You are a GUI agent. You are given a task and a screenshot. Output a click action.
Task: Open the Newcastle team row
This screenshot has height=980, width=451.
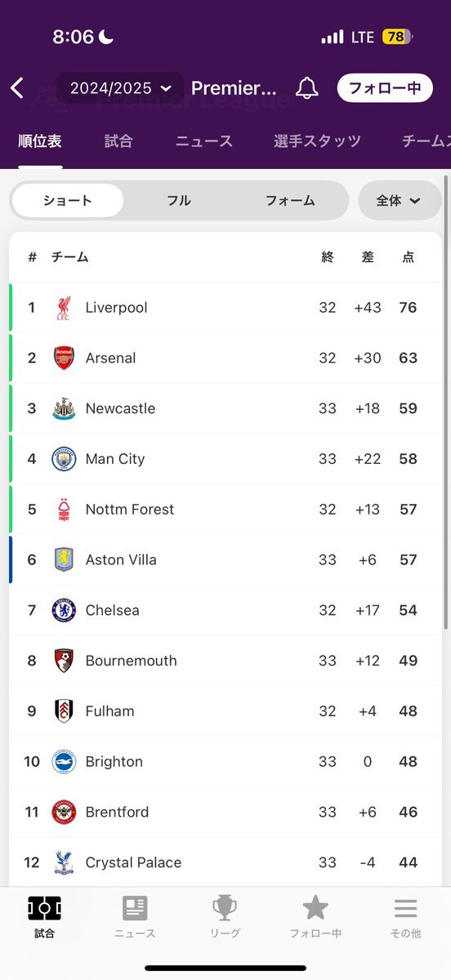(225, 408)
